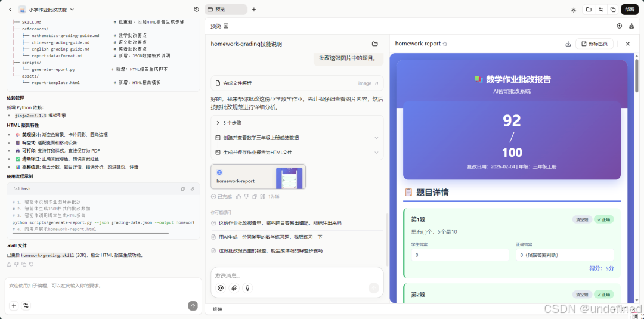Download the homework-report file

(x=568, y=44)
